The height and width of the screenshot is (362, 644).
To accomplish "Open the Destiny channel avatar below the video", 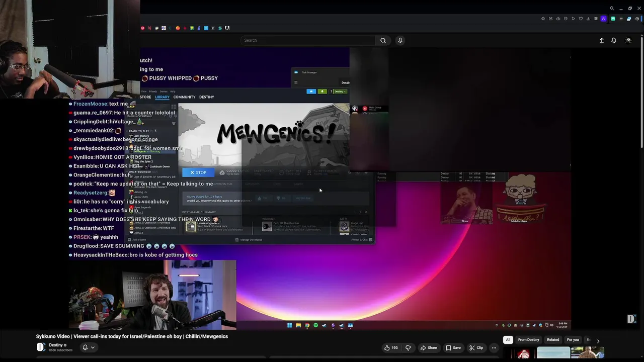I will [41, 347].
